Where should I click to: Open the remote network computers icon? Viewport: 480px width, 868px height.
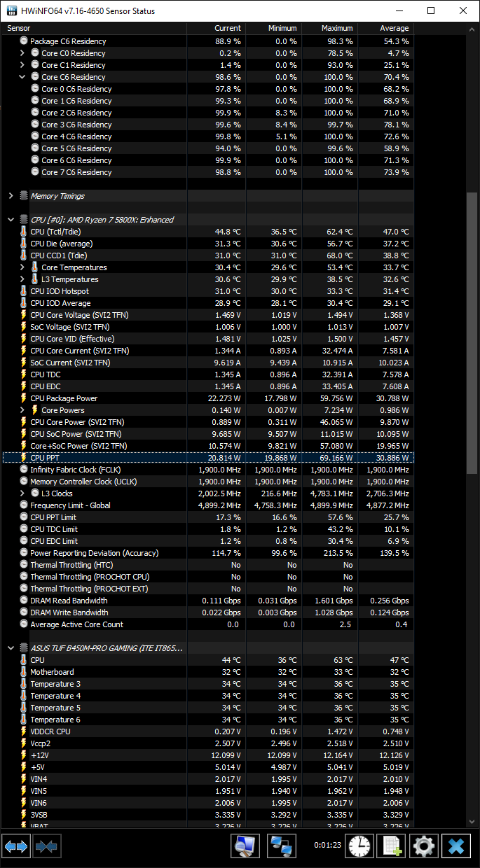282,846
